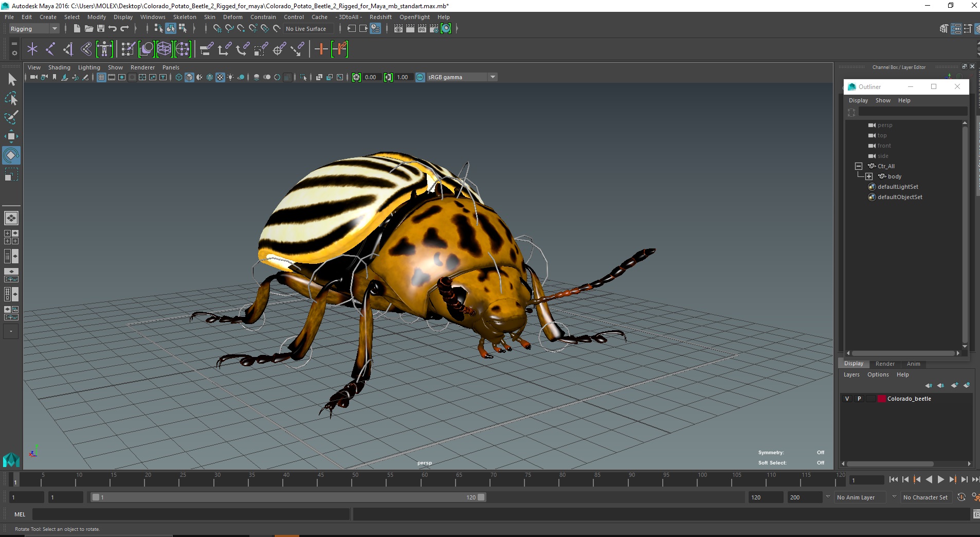
Task: Click the Open Scene folder icon
Action: (x=88, y=29)
